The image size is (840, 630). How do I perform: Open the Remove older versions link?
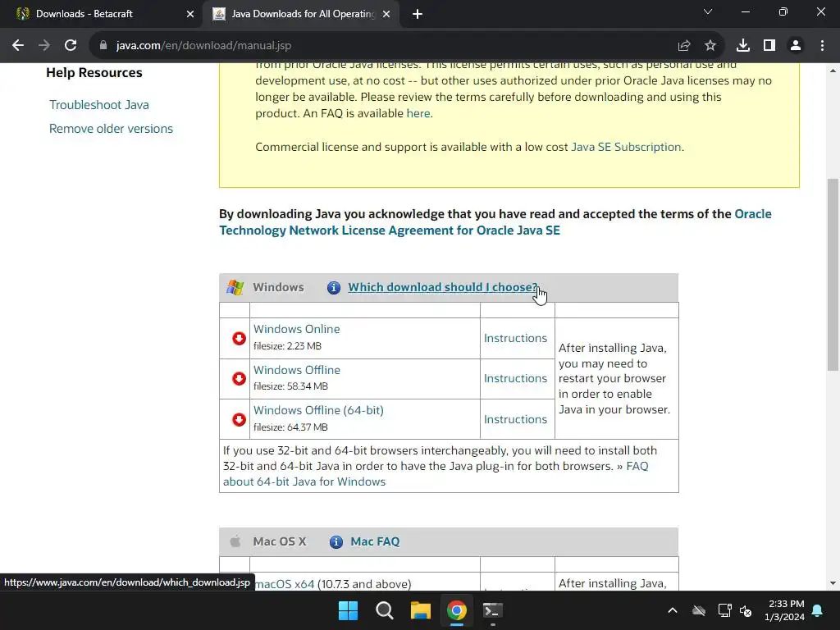pos(111,129)
